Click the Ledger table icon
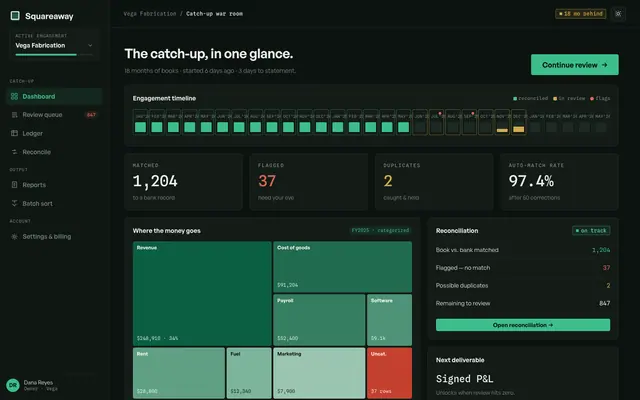The width and height of the screenshot is (640, 400). (x=14, y=133)
